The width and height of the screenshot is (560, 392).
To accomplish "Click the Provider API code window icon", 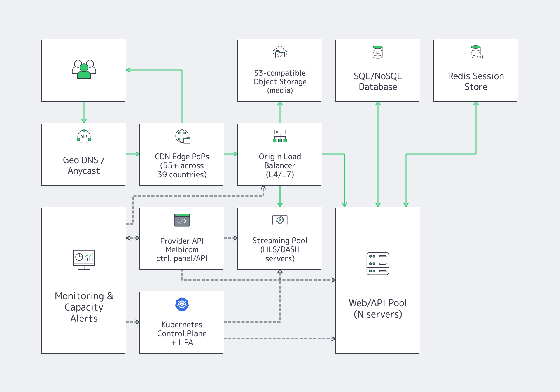I will point(182,220).
